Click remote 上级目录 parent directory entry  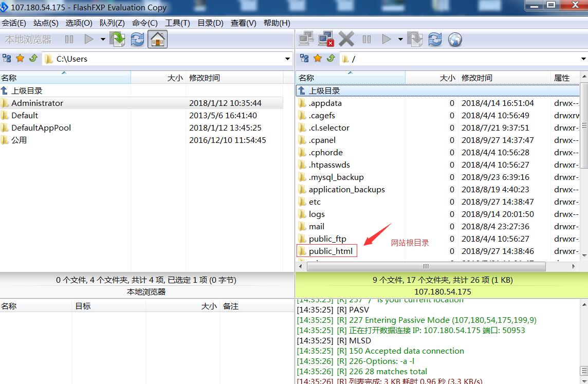(x=324, y=91)
